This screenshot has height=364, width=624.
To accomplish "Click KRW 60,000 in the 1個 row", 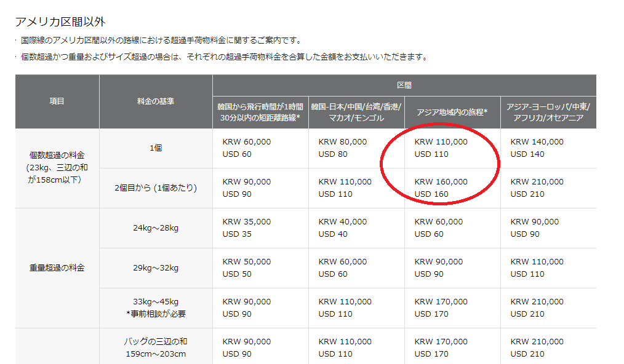I will pos(246,142).
